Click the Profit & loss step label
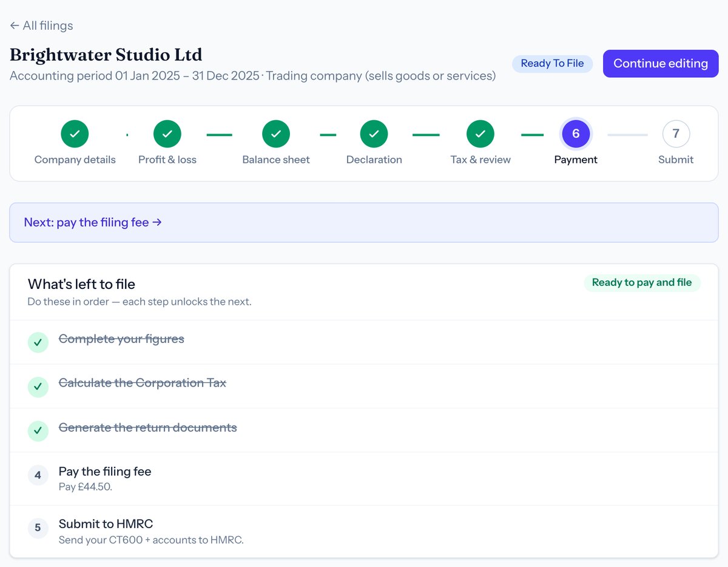728x567 pixels. [x=167, y=160]
